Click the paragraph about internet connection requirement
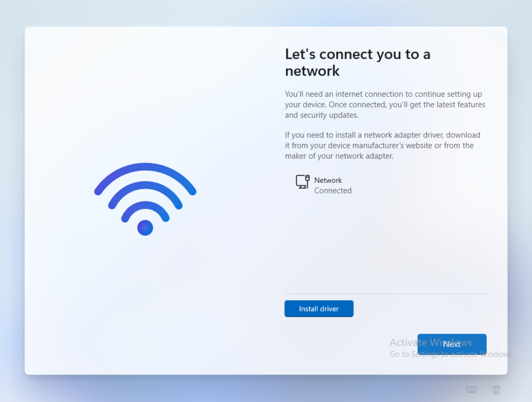This screenshot has width=532, height=402. [x=385, y=104]
